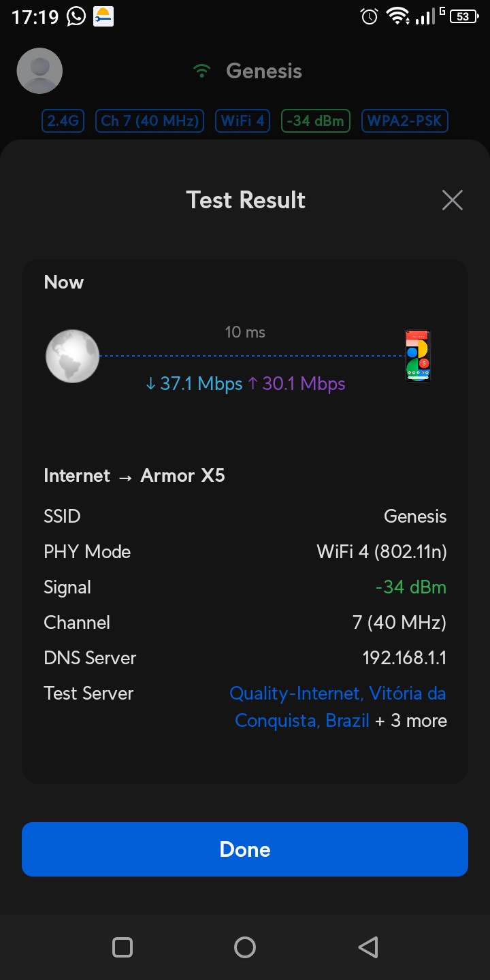Tap the Done button
The height and width of the screenshot is (980, 490).
click(x=245, y=849)
